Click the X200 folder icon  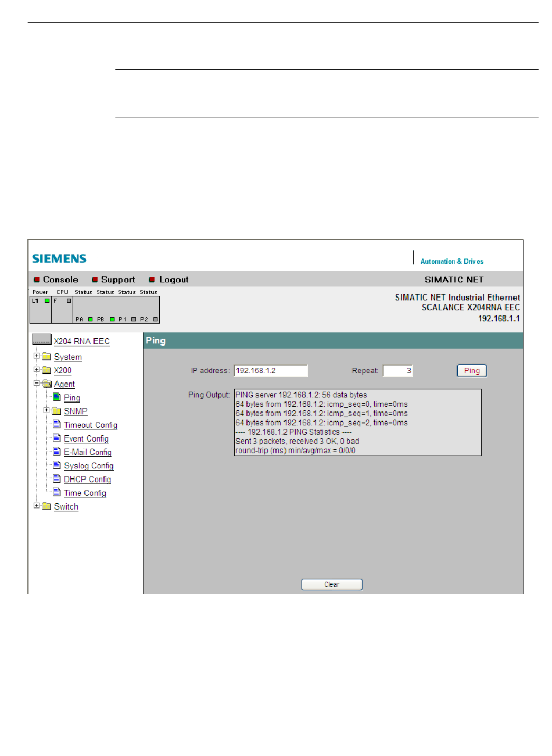coord(46,370)
